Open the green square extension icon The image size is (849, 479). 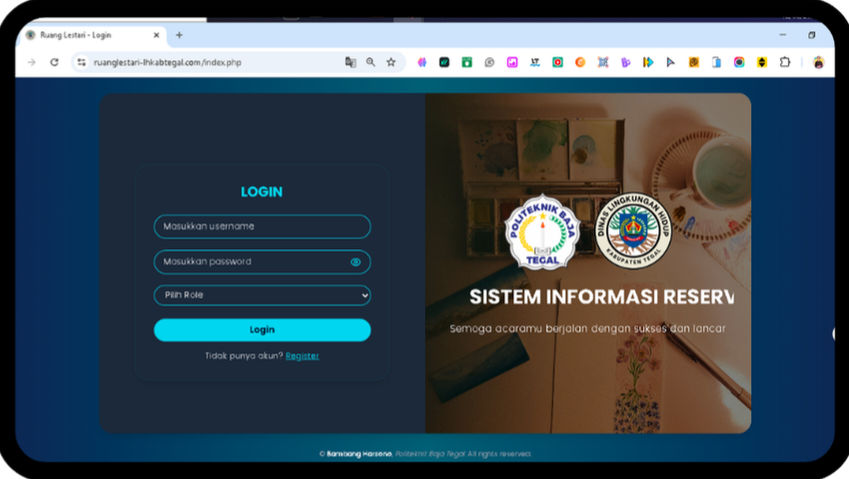pos(467,62)
